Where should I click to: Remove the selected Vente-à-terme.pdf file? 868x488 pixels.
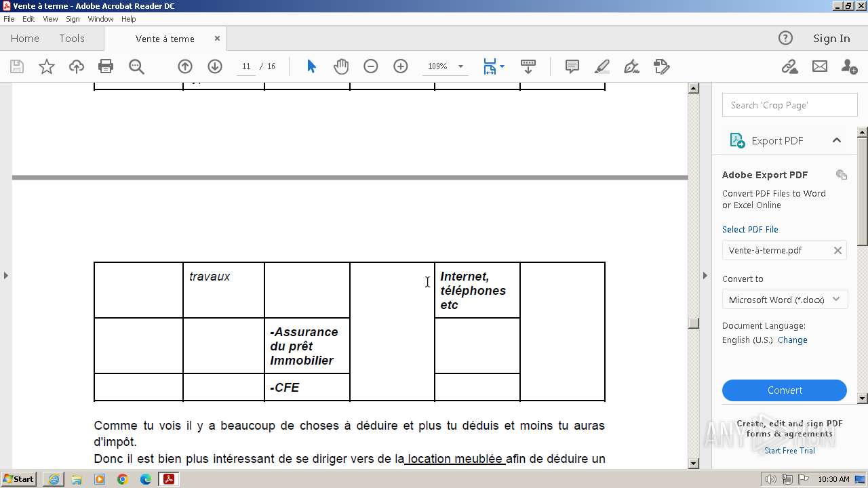point(837,250)
